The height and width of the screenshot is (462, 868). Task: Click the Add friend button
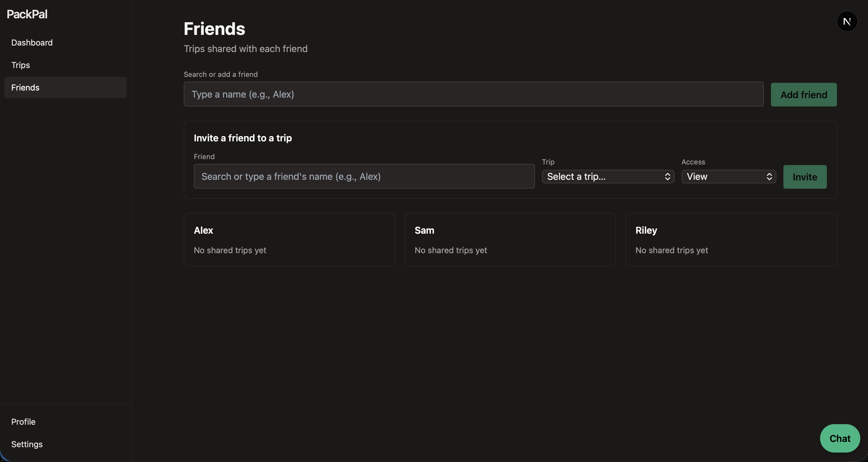(803, 95)
